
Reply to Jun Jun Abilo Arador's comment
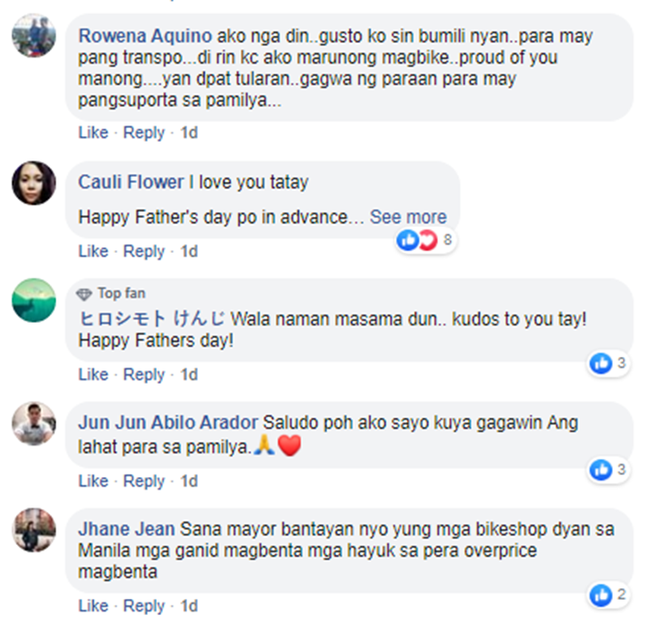point(143,481)
